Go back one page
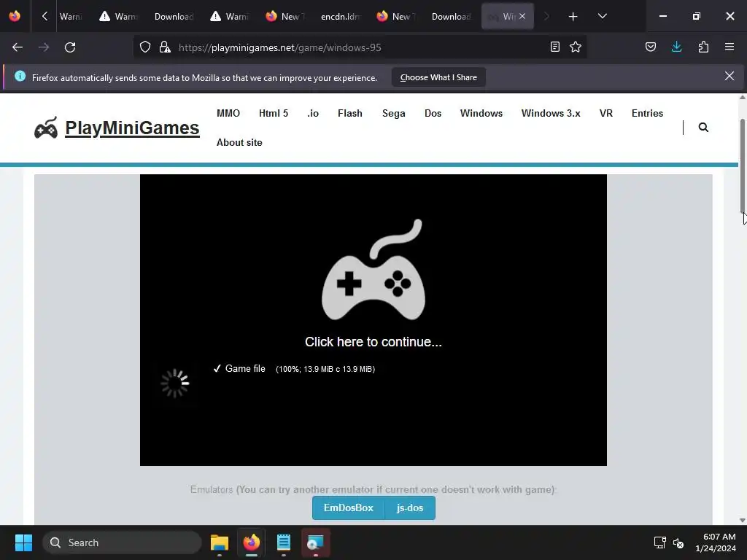Screen dimensions: 747x560 tap(18, 47)
